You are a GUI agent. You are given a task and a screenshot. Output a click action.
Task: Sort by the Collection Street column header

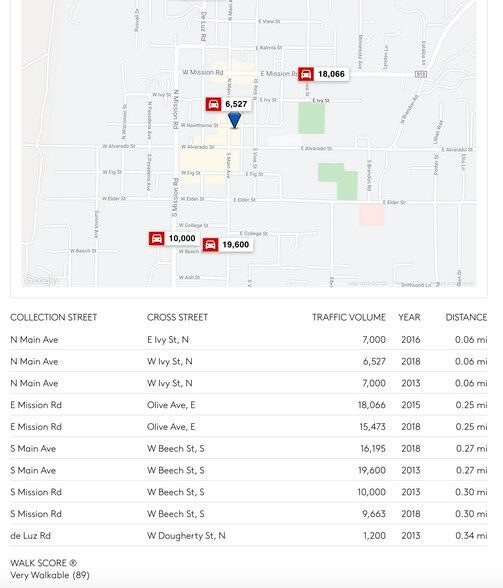pyautogui.click(x=54, y=317)
